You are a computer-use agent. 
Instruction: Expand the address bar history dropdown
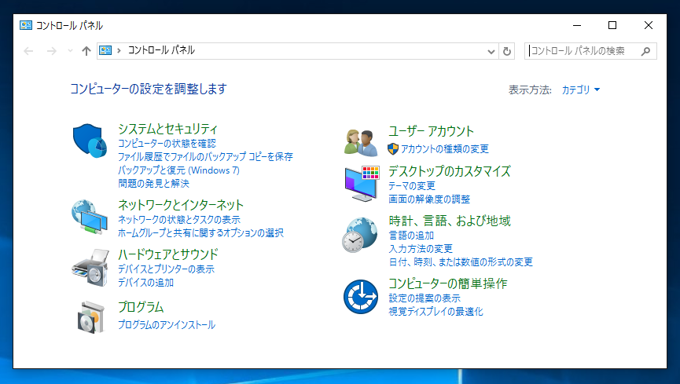point(491,52)
